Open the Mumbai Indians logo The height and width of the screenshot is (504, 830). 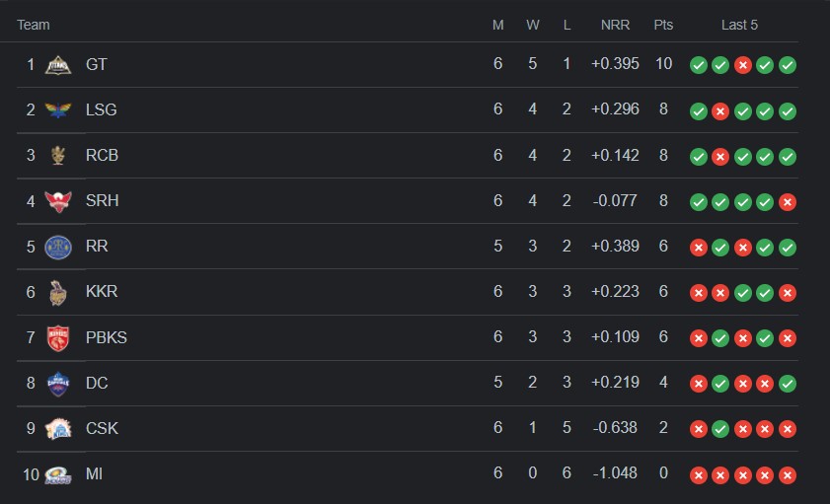pyautogui.click(x=58, y=474)
